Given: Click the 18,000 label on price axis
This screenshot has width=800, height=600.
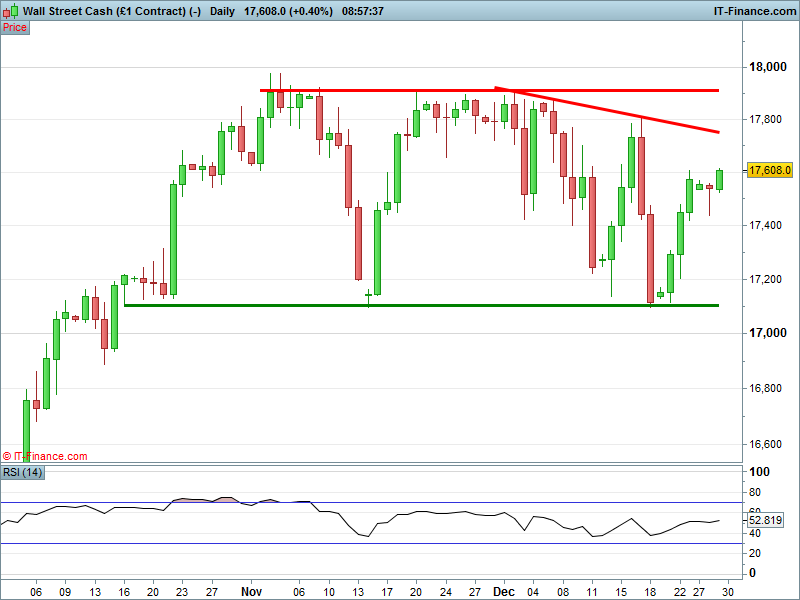Looking at the screenshot, I should [x=769, y=67].
